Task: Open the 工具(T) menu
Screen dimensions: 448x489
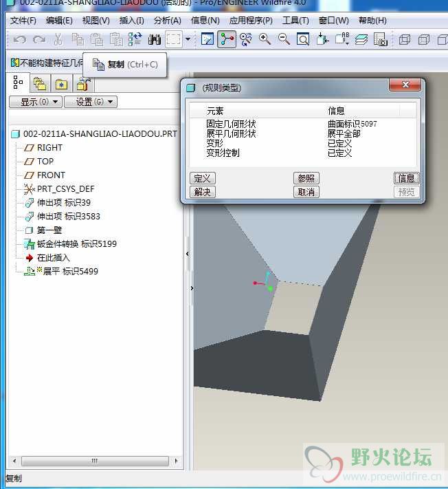Action: click(x=295, y=21)
